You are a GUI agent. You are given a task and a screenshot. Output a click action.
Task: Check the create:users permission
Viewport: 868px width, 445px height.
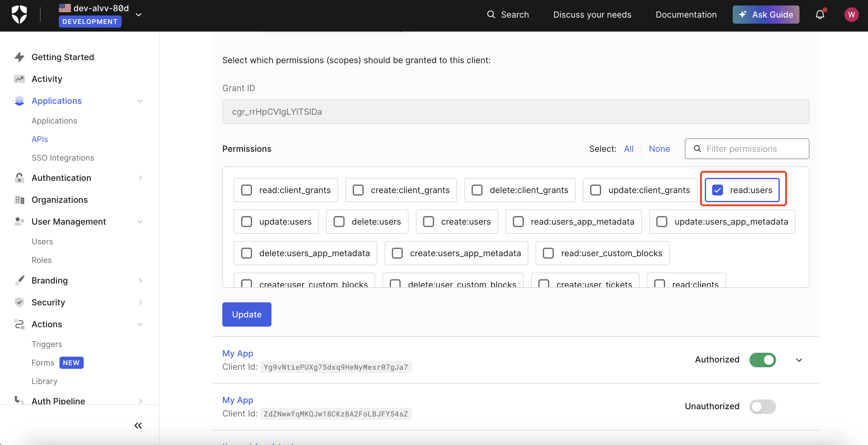pyautogui.click(x=428, y=222)
